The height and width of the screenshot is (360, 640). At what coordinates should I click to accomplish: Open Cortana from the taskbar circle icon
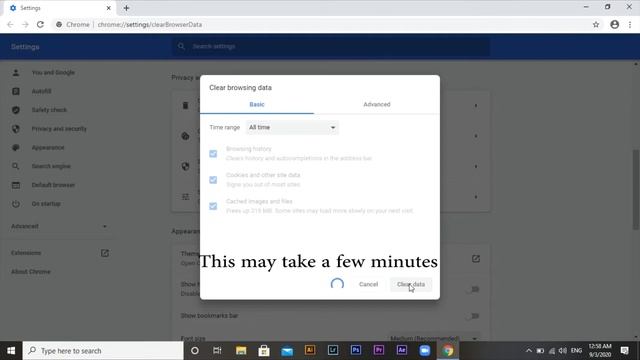(x=195, y=351)
